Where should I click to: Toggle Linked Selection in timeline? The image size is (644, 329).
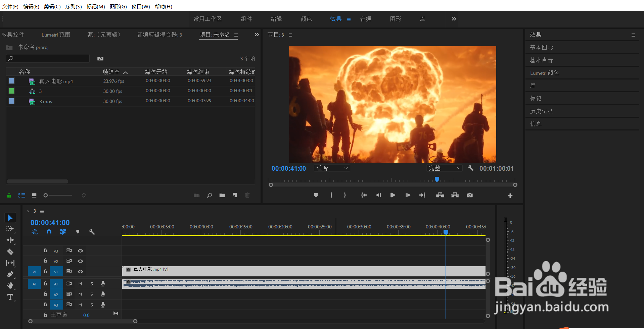click(x=63, y=232)
